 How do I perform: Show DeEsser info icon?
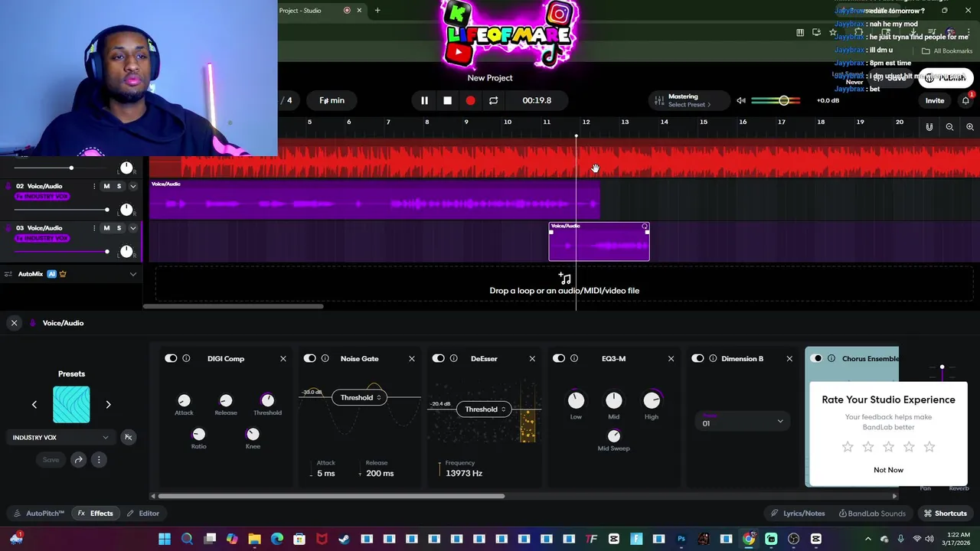pyautogui.click(x=454, y=358)
